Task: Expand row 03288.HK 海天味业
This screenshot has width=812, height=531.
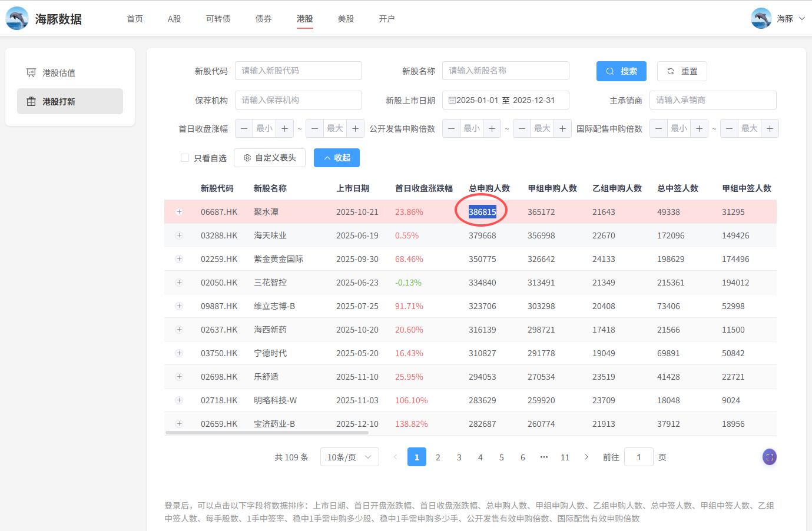Action: click(x=179, y=235)
